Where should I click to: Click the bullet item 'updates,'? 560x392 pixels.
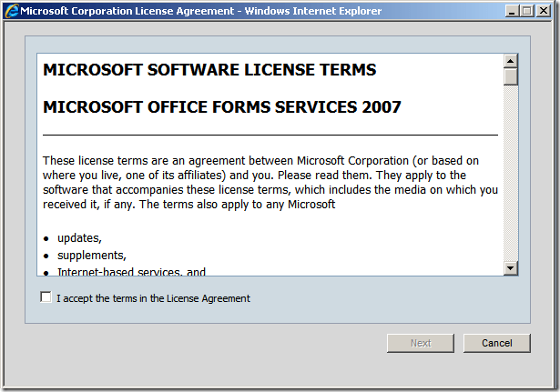79,238
